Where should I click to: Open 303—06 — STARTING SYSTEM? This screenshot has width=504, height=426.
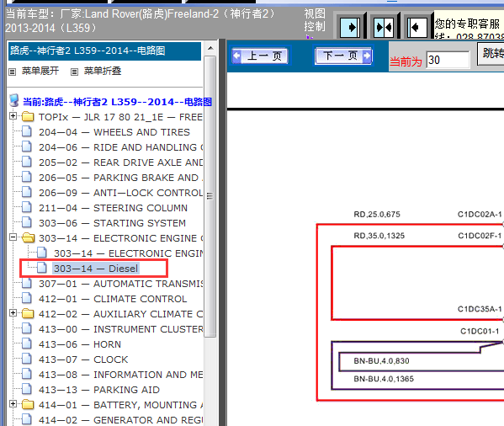(x=112, y=223)
